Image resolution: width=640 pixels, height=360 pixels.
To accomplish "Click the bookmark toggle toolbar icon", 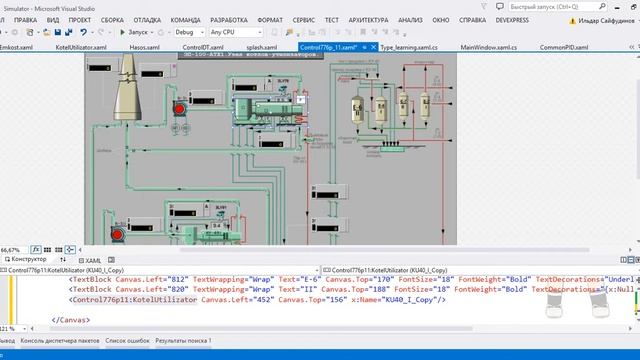I will tap(362, 32).
